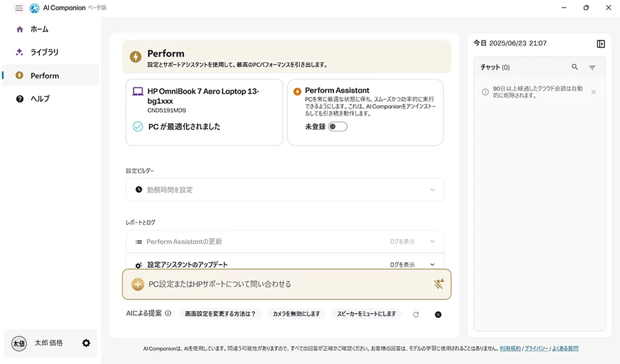Click the laptop icon beside HP OmniBook
This screenshot has height=364, width=620.
point(138,92)
